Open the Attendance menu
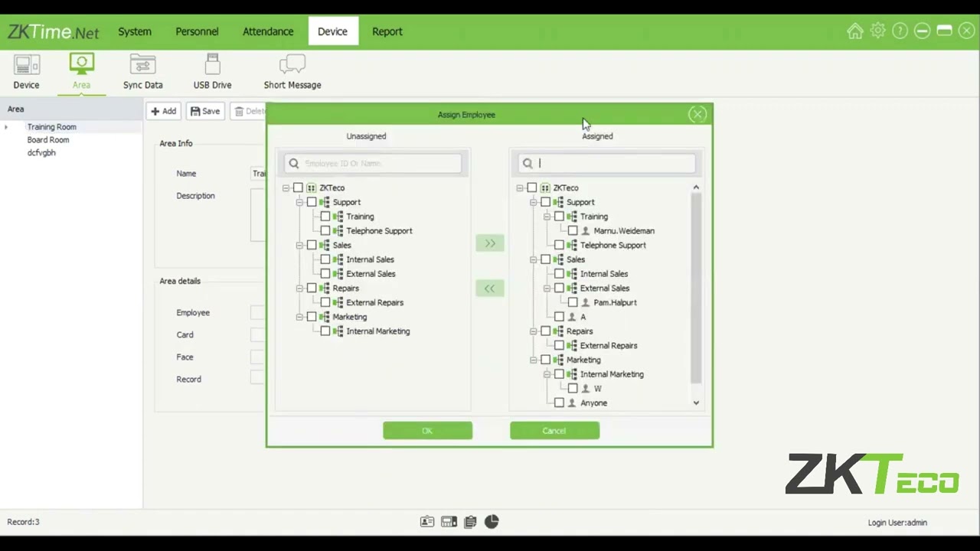Viewport: 980px width, 551px height. point(268,31)
